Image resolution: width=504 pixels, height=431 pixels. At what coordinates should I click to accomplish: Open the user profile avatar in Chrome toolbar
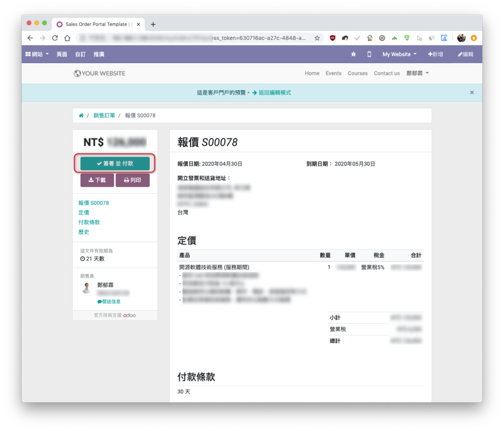(x=461, y=38)
